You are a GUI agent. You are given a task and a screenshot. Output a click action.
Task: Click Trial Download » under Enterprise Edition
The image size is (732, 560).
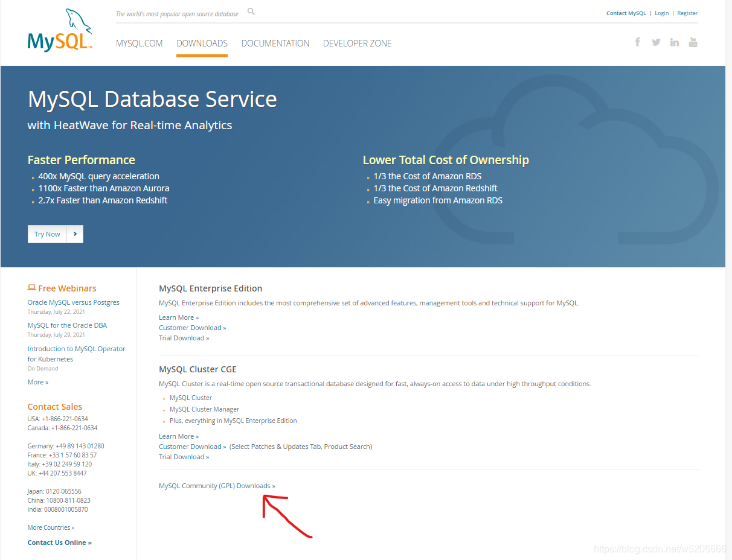(x=184, y=338)
